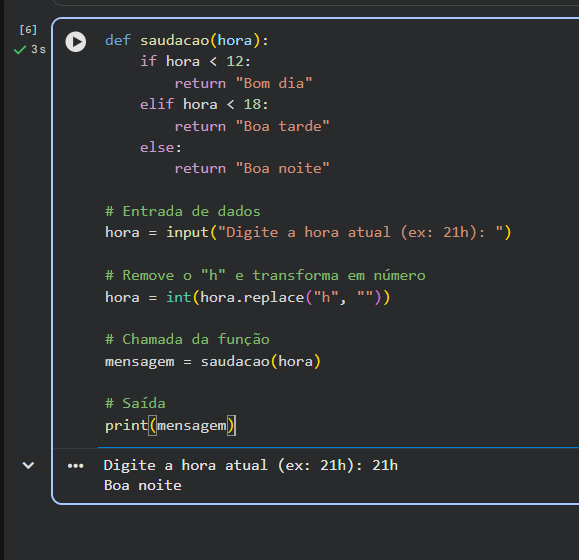Click the "Boa noite" return string
579x560 pixels.
[282, 169]
